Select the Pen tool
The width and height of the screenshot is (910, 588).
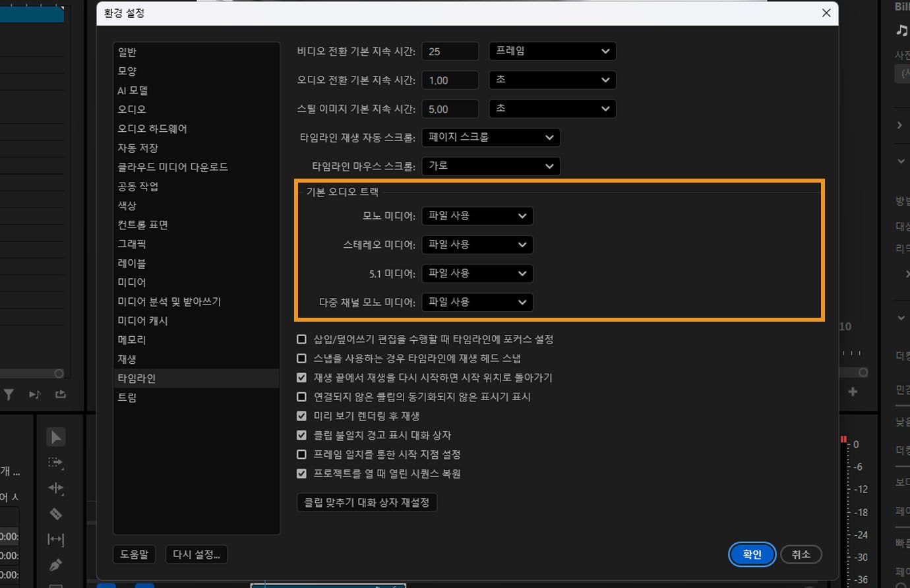(x=56, y=565)
